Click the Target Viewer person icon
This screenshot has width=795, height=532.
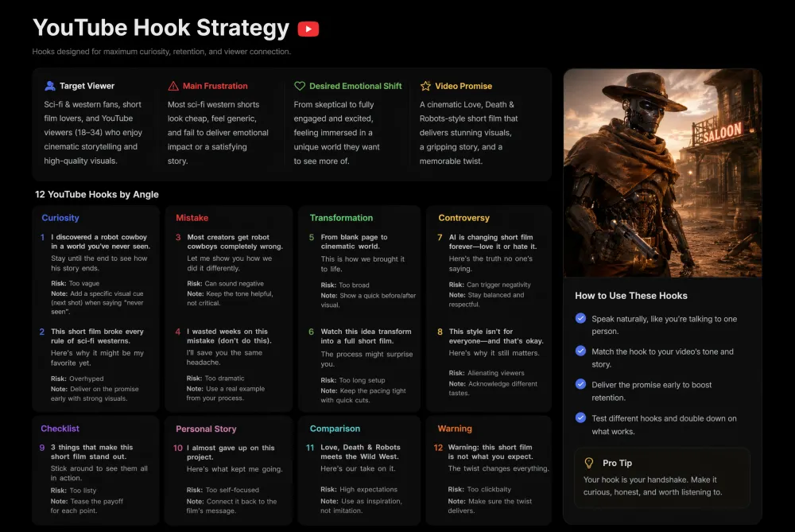[49, 86]
